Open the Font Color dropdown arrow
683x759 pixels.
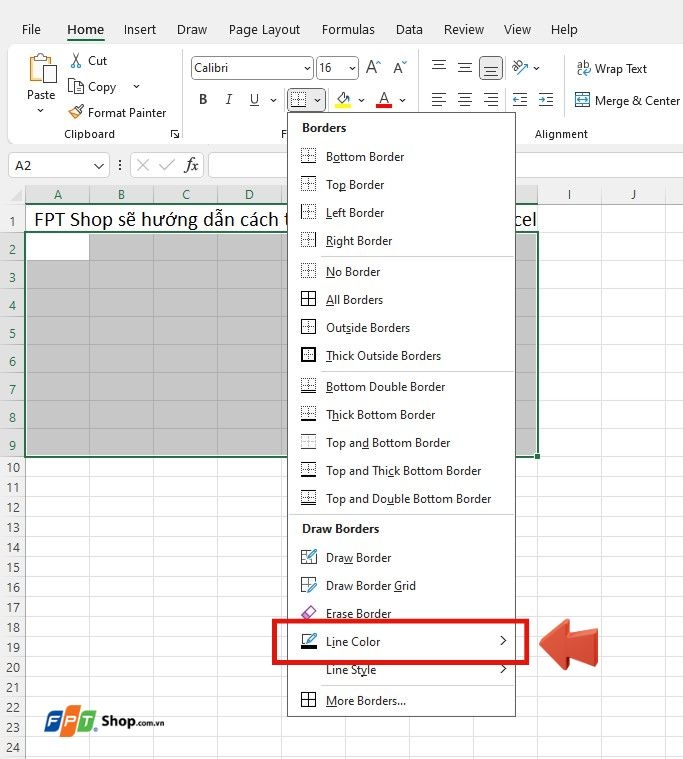coord(403,100)
